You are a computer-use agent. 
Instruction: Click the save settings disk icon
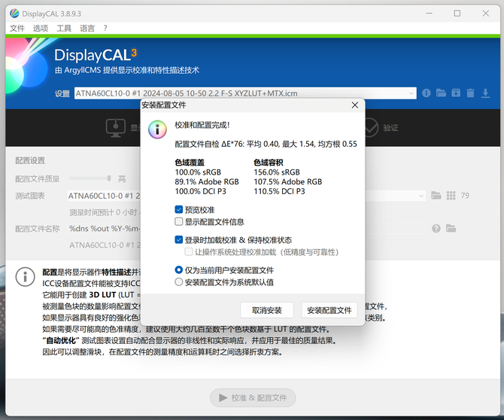click(x=456, y=93)
